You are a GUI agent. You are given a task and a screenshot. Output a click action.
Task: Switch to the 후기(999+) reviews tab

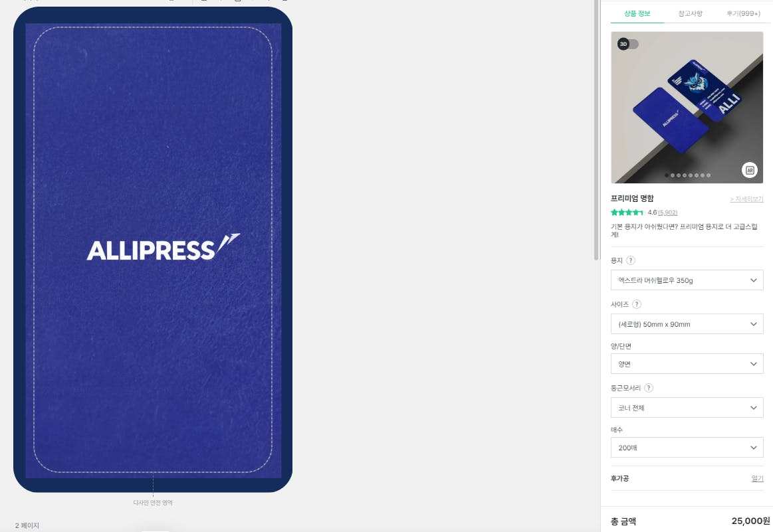[x=743, y=14]
